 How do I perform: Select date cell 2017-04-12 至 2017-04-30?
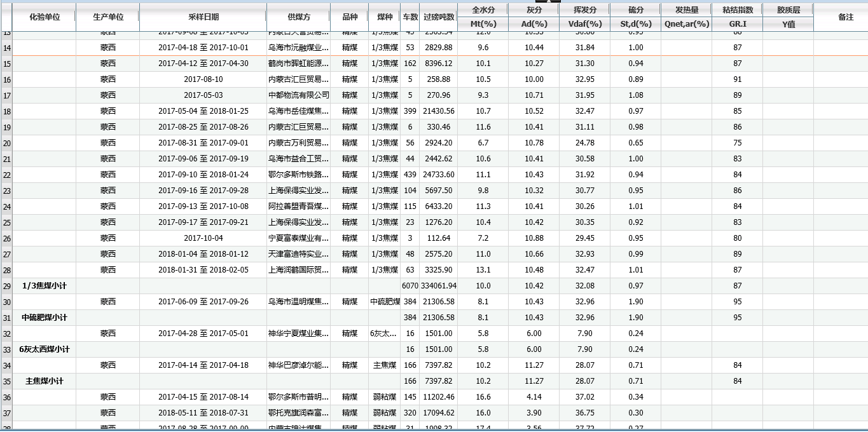click(203, 64)
